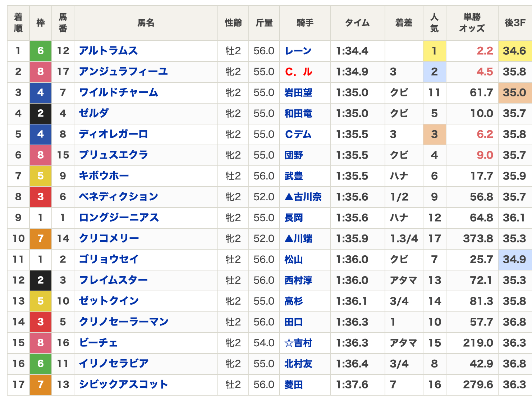
Task: Click the 馬名 column header
Action: pyautogui.click(x=146, y=23)
